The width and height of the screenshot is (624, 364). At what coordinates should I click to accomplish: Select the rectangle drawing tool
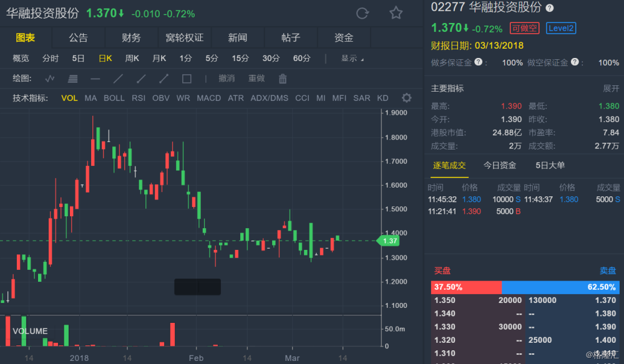[x=187, y=79]
